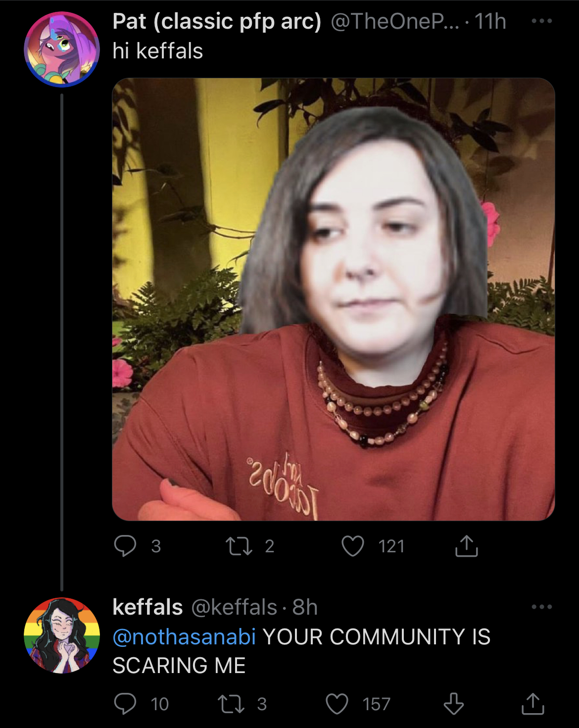Reply to Pat's tweet via comment icon
Screen dimensions: 579x728
pyautogui.click(x=125, y=546)
